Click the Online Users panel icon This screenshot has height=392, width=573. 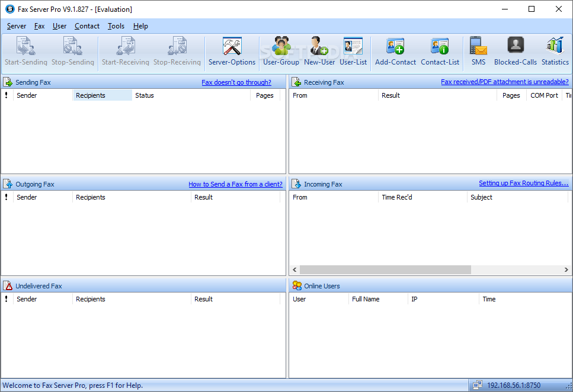pyautogui.click(x=297, y=285)
